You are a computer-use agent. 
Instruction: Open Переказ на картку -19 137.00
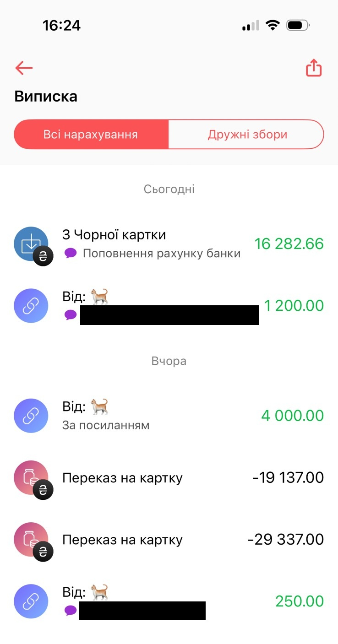click(122, 478)
